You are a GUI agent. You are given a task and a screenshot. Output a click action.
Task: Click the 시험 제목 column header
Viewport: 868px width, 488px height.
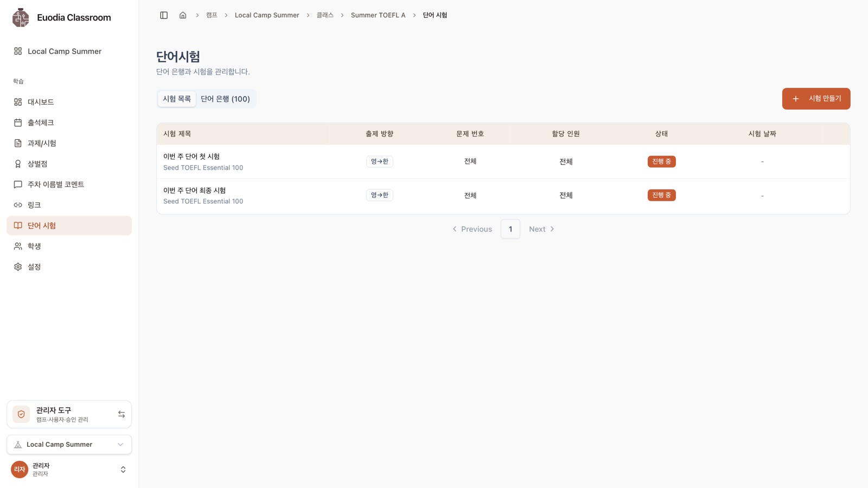pyautogui.click(x=177, y=134)
